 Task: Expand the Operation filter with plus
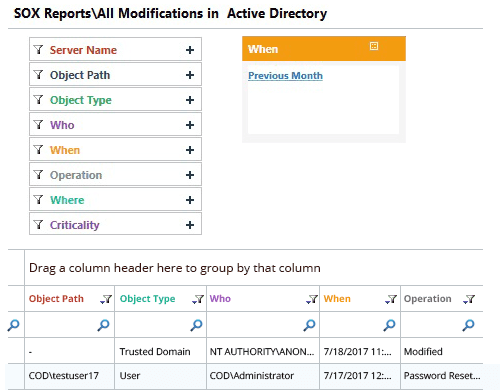tap(190, 175)
